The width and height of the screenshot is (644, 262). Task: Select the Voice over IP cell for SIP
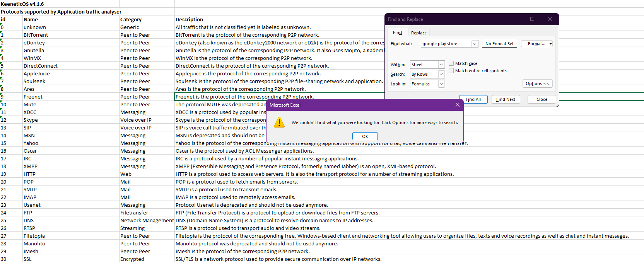[147, 128]
